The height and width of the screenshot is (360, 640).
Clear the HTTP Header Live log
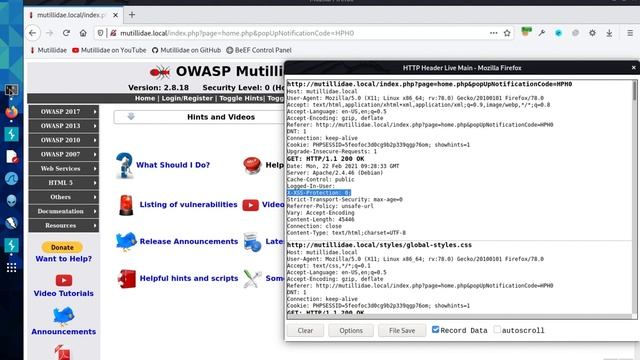pyautogui.click(x=305, y=330)
